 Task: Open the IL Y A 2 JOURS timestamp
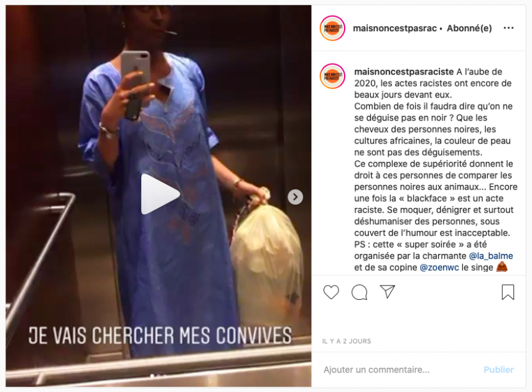pyautogui.click(x=347, y=341)
